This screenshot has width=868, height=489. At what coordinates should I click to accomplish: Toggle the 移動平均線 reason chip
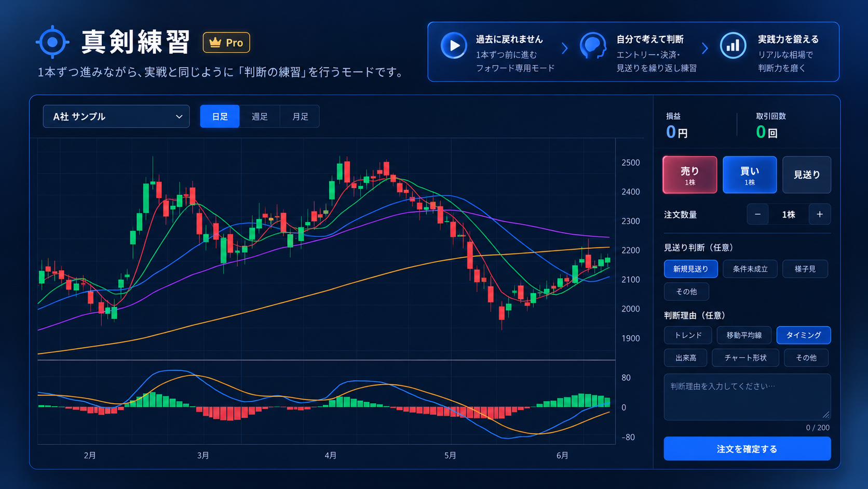[x=744, y=335]
